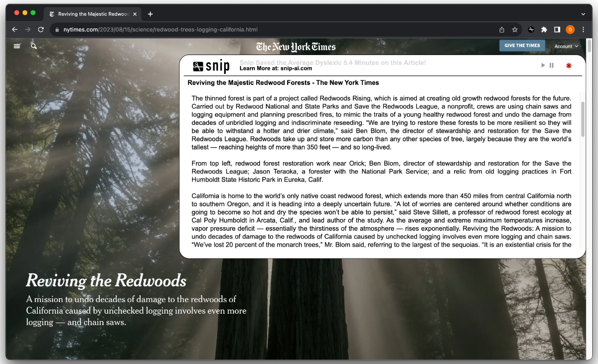Screen dimensions: 598x364
Task: Reload the nytimes.com page
Action: [41, 29]
